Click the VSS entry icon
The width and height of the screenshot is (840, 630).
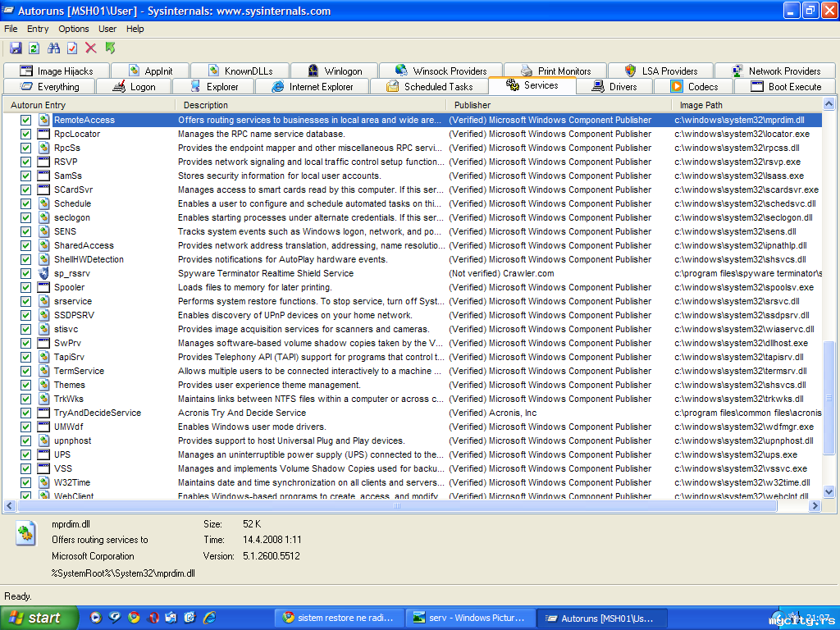43,468
